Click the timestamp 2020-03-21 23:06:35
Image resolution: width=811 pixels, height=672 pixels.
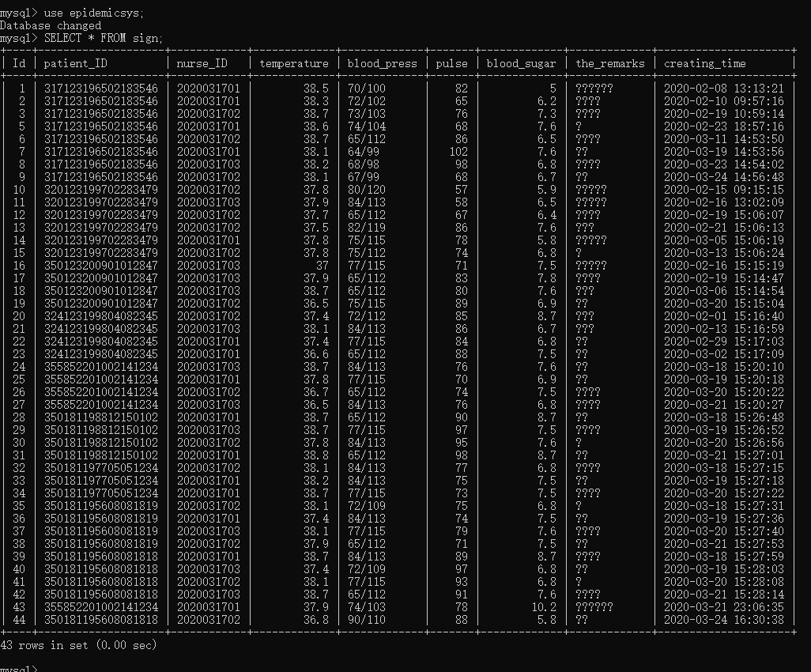click(724, 607)
